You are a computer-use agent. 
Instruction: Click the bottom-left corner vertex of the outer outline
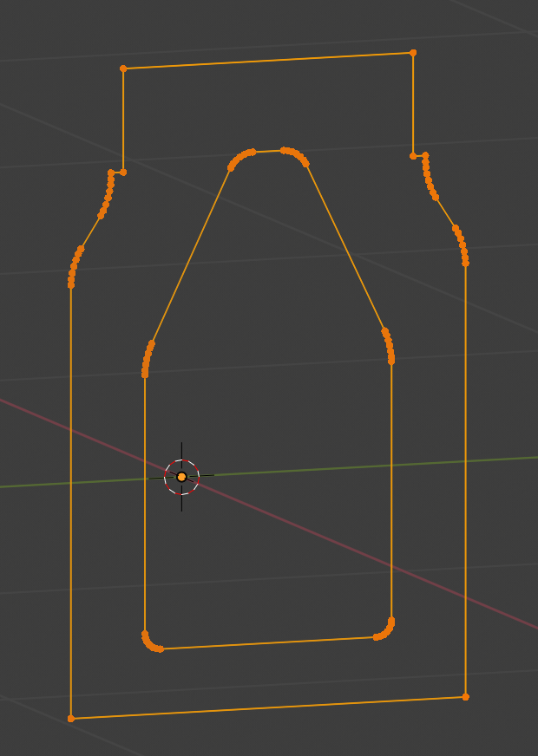71,718
